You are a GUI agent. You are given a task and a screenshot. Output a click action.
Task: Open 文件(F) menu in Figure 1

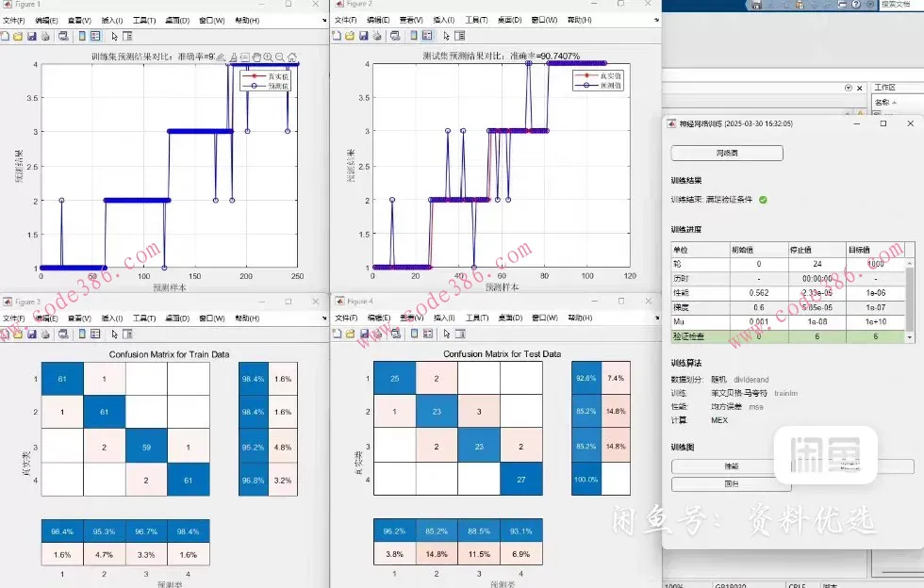[x=13, y=20]
